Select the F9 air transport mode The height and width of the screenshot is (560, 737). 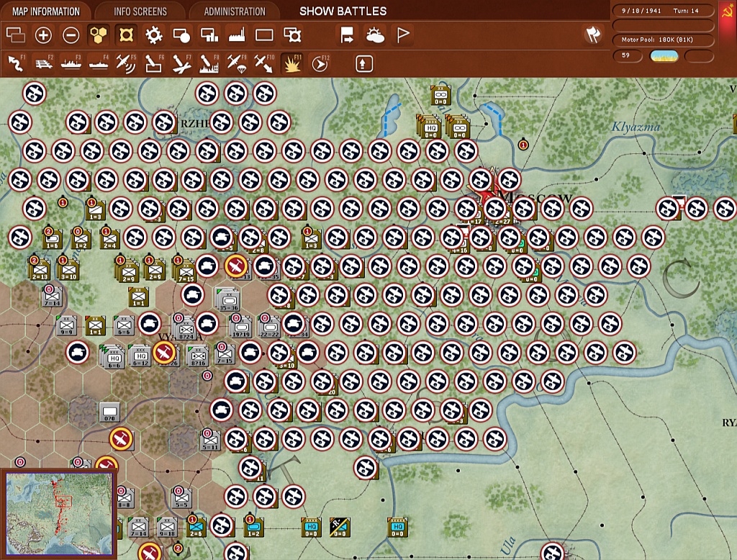coord(236,63)
